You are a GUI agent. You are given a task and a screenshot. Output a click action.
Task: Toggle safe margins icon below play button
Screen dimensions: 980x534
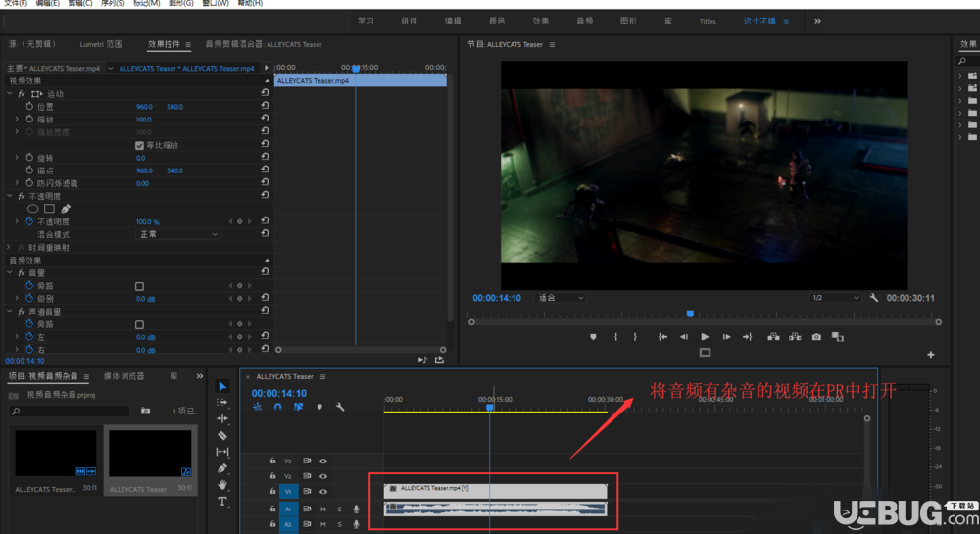pos(705,353)
